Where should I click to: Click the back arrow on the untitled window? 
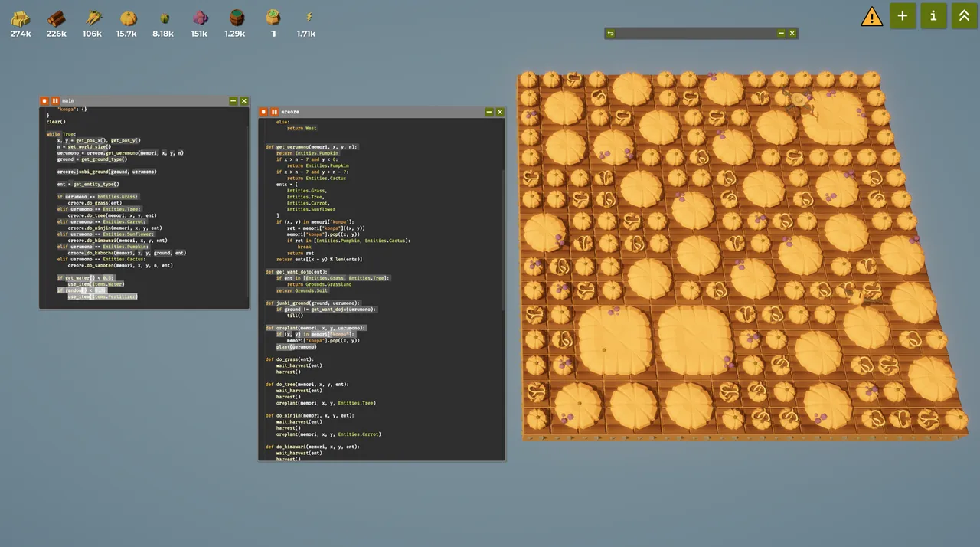(610, 34)
